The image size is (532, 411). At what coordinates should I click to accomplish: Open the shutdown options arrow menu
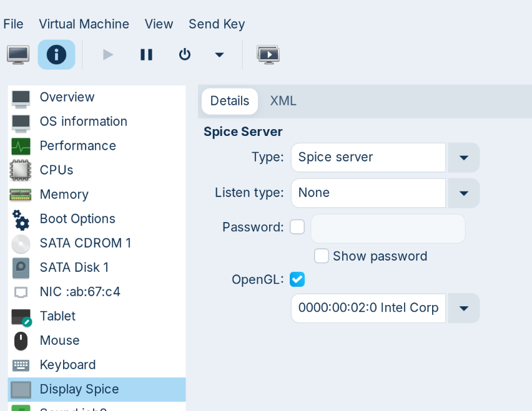[x=219, y=55]
